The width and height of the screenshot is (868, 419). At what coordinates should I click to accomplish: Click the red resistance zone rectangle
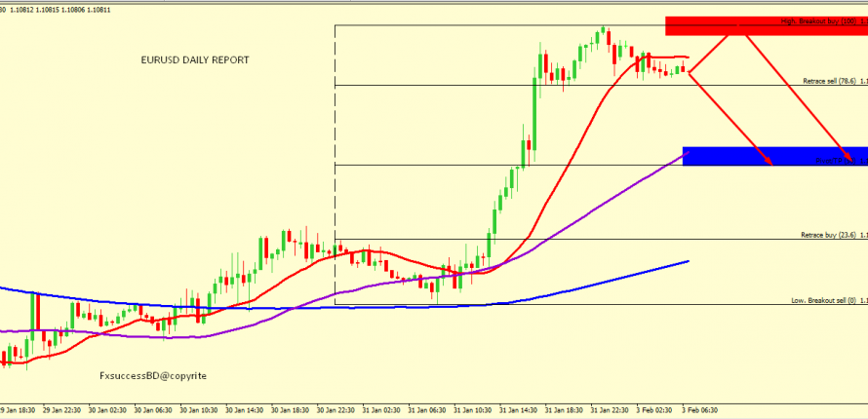point(766,25)
